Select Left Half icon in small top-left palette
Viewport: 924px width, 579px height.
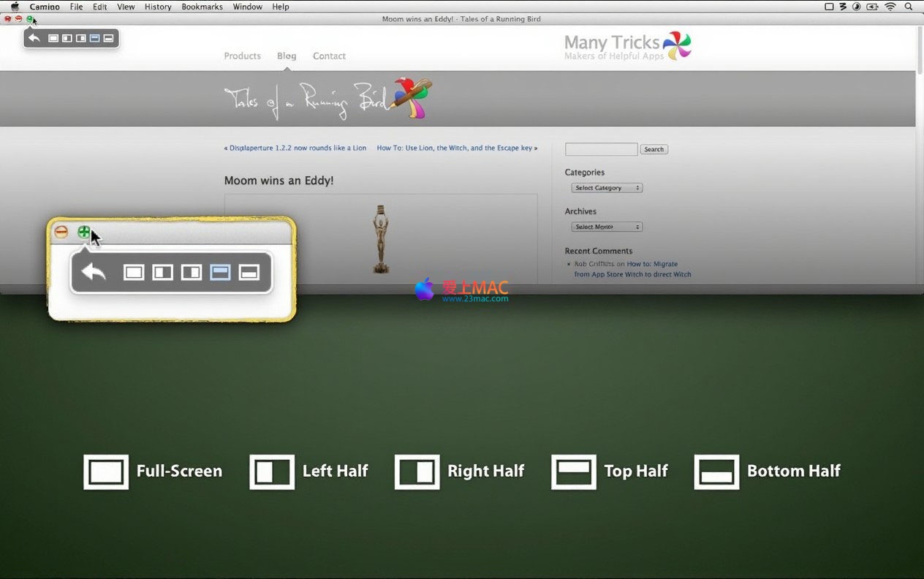click(x=67, y=38)
